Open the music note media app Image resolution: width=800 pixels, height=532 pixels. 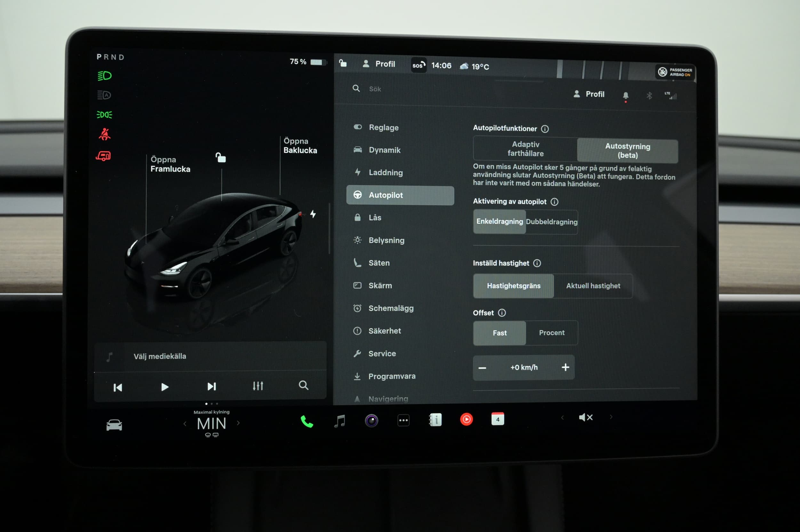click(x=340, y=421)
